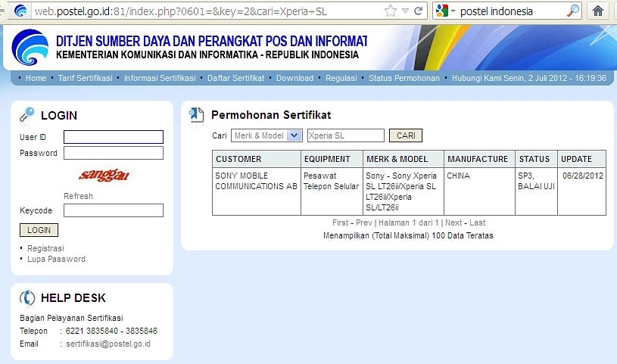Screen dimensions: 617x364
Task: Click Halaman 1 dari 1 page indicator
Action: click(x=409, y=222)
